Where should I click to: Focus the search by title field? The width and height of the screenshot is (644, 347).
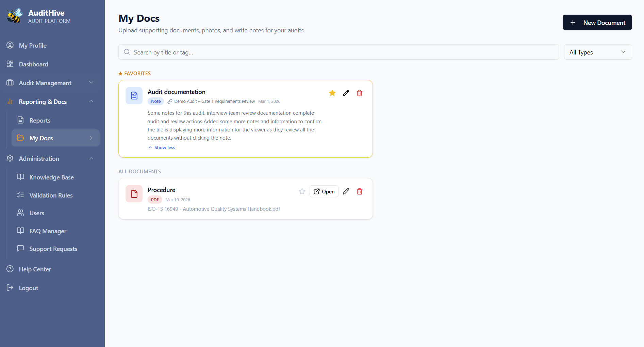338,52
